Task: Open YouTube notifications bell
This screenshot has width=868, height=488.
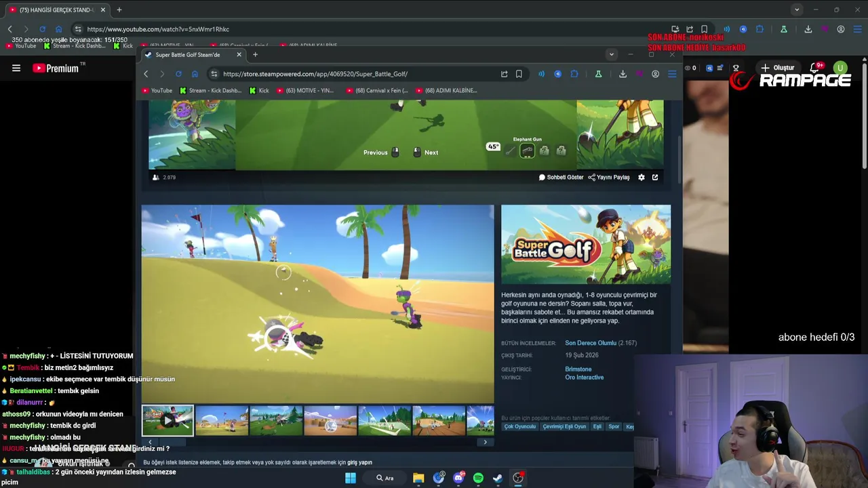Action: 816,68
